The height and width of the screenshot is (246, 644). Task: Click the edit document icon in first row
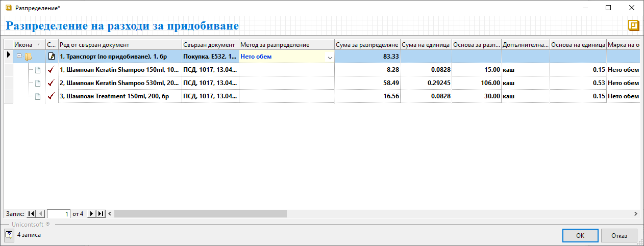click(52, 57)
